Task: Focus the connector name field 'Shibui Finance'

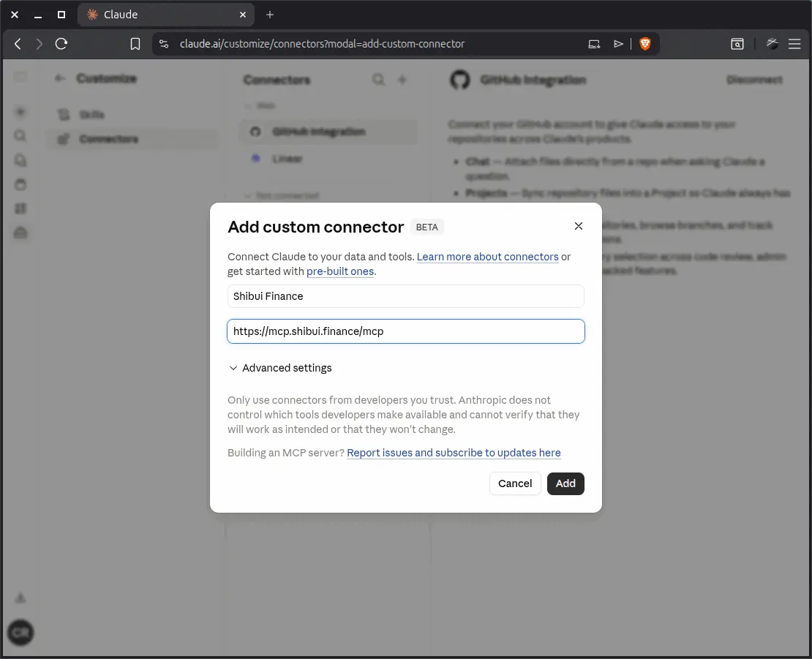Action: point(405,296)
